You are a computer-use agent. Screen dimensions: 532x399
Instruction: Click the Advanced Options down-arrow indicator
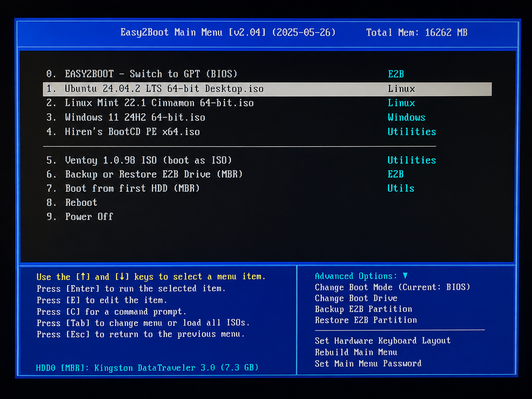(x=405, y=276)
